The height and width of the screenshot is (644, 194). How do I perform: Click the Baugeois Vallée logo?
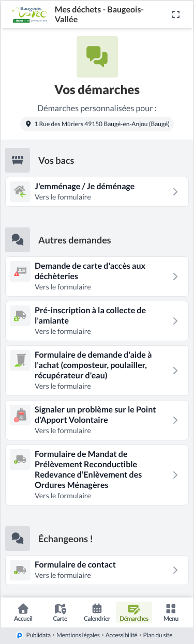coord(30,14)
